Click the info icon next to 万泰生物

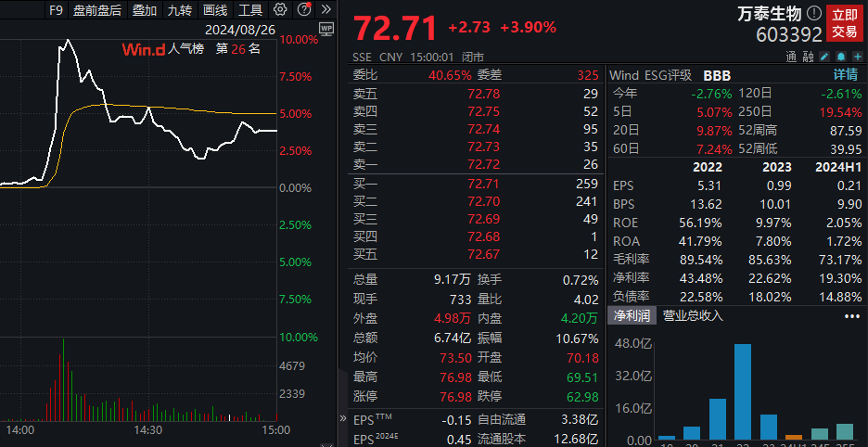[x=814, y=13]
